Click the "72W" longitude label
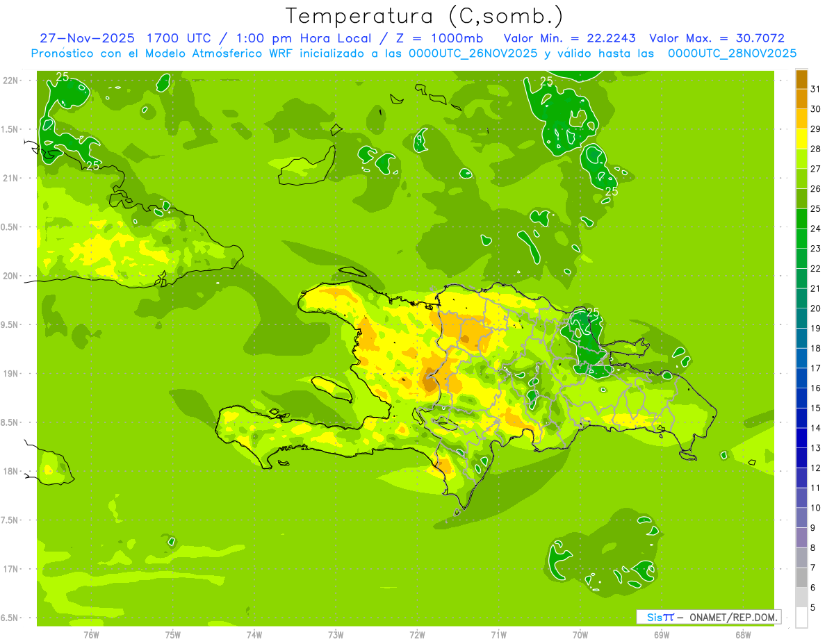 coord(417,634)
